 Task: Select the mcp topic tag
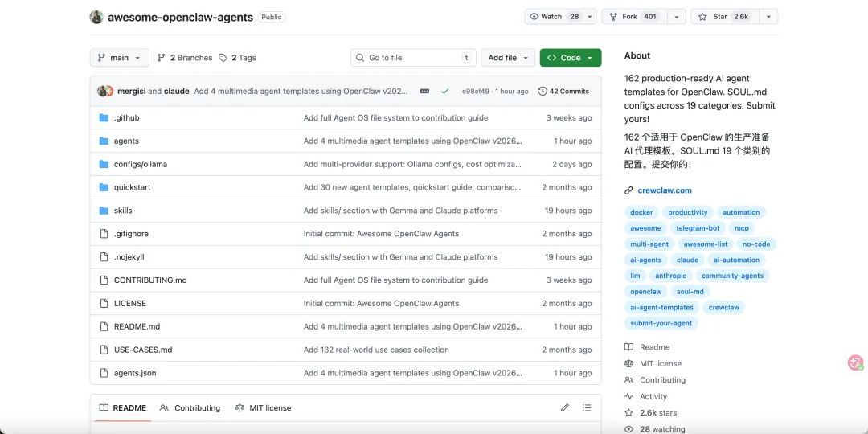[742, 228]
